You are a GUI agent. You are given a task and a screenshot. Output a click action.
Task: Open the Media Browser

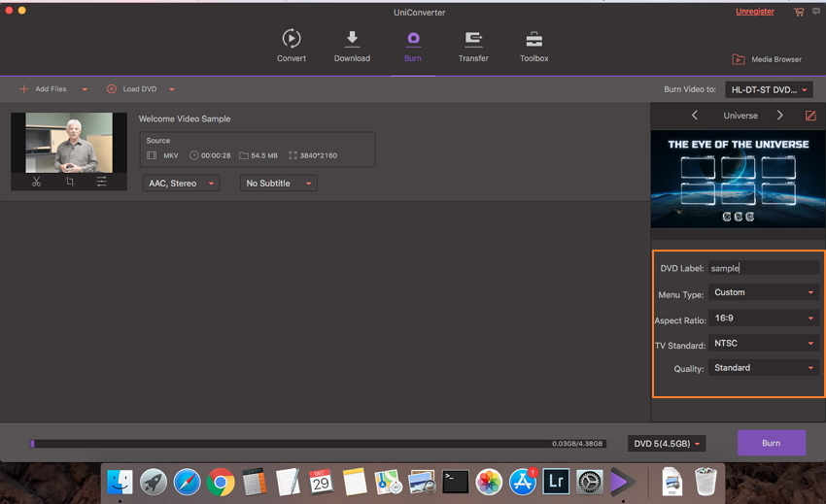tap(767, 59)
